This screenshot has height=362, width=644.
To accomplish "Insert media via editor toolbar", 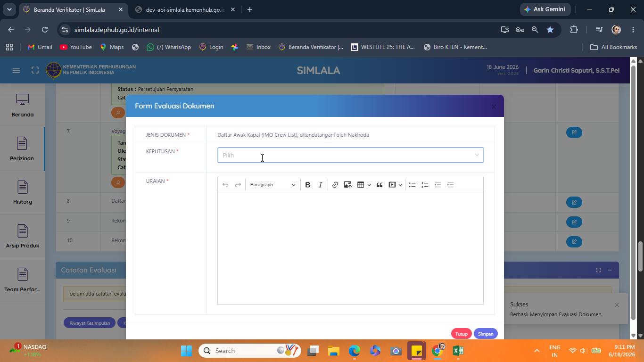I will pos(392,185).
